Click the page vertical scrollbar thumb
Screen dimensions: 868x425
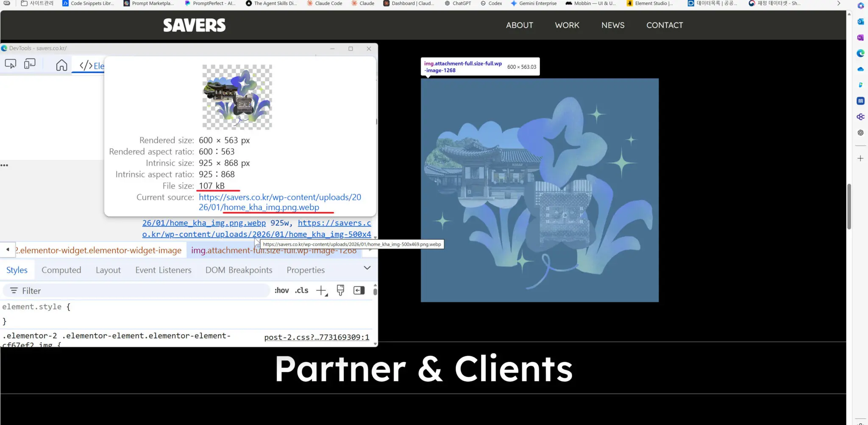click(x=849, y=207)
